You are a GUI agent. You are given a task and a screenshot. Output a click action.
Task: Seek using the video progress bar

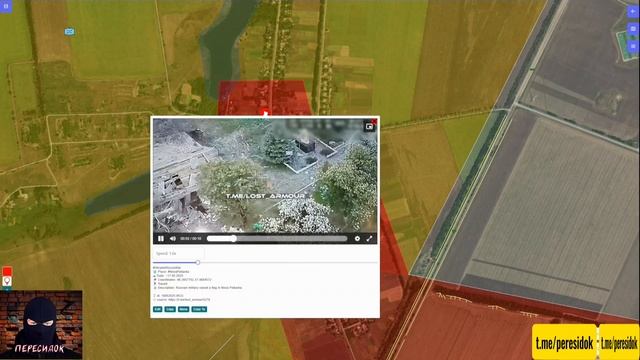coord(277,238)
